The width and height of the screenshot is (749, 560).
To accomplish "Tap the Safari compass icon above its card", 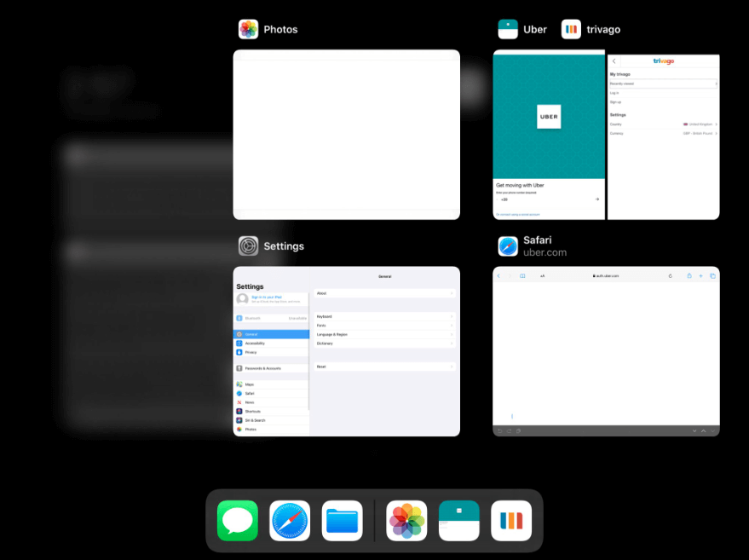I will pos(508,246).
